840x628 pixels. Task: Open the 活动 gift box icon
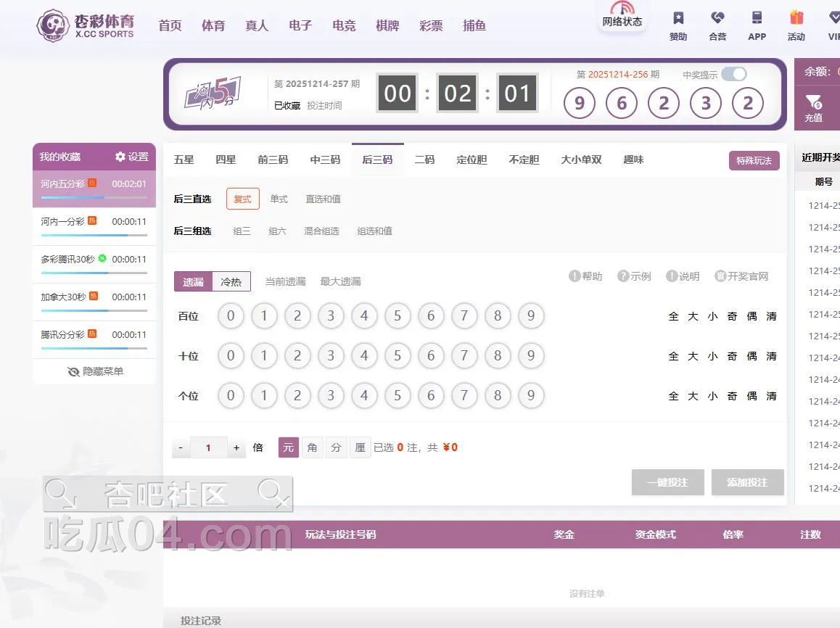tap(796, 18)
